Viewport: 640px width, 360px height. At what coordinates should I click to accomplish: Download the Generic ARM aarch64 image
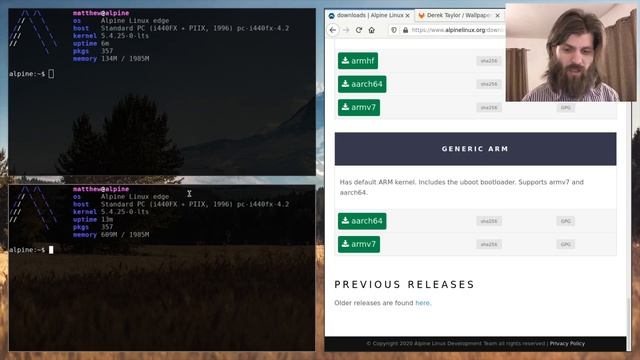[x=362, y=221]
